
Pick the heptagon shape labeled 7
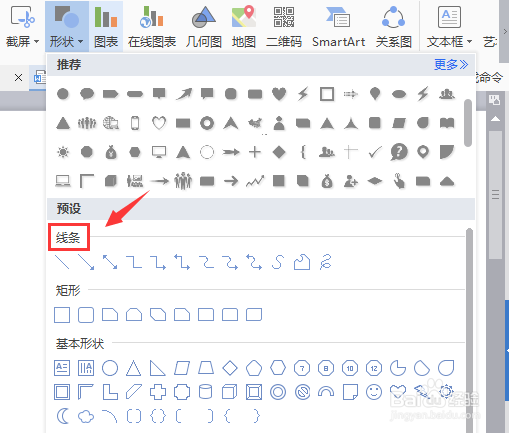(302, 368)
